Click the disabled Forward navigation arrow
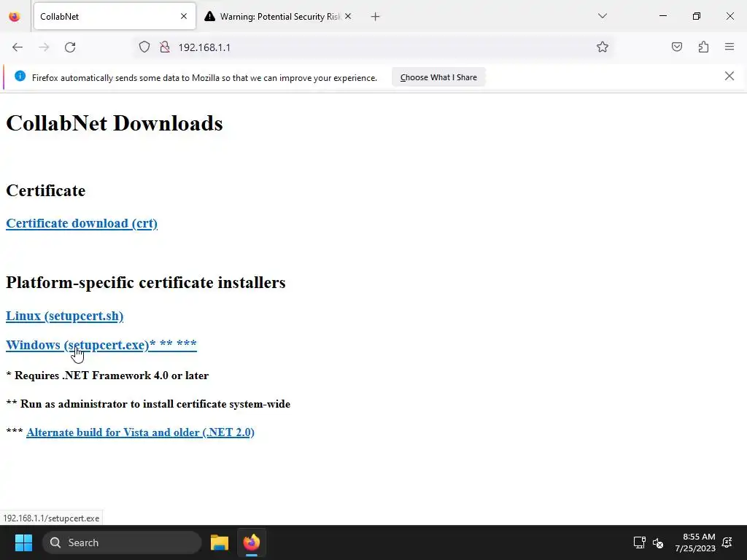This screenshot has height=560, width=747. click(x=44, y=47)
